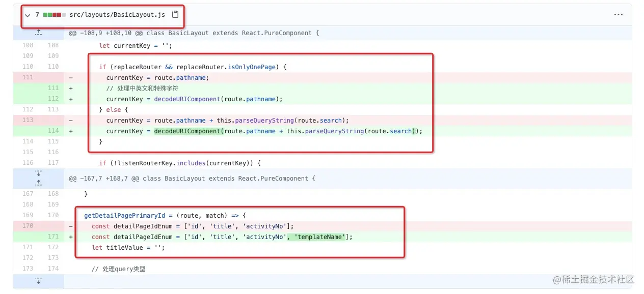
Task: Click deleted line 113 with parseQueryString
Action: 227,121
